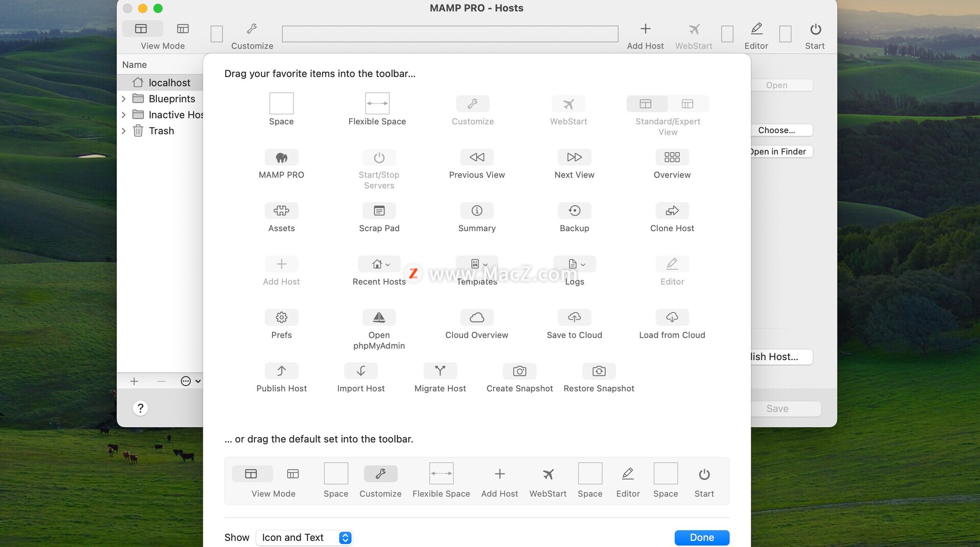Open the Show Icon and Text popup
980x547 pixels.
coord(304,537)
